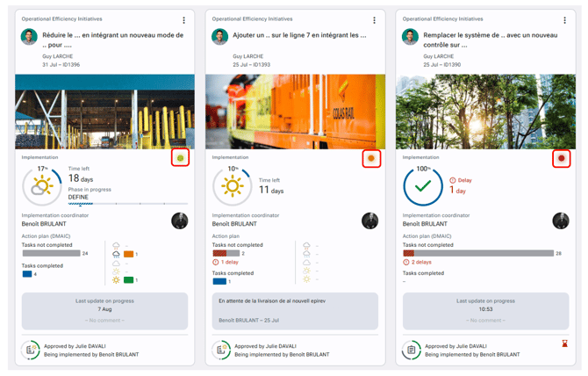Click approval workflow icon on ID1396 card
The height and width of the screenshot is (376, 588).
click(x=31, y=350)
